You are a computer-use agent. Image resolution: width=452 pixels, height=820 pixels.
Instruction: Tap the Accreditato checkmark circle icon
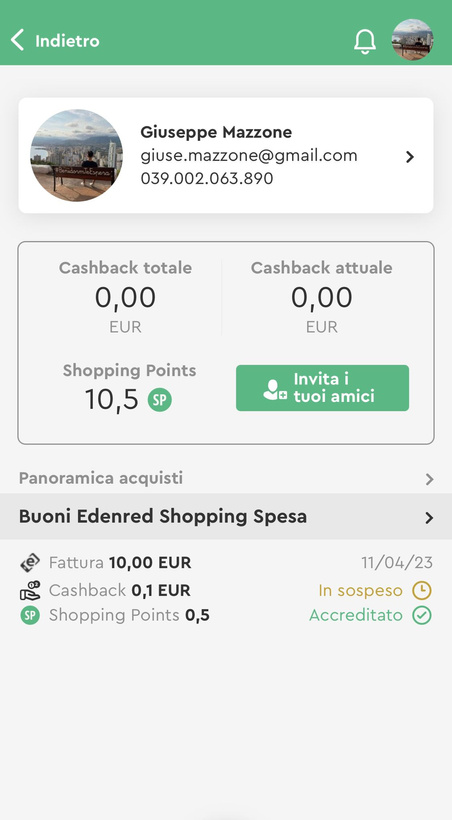[422, 615]
